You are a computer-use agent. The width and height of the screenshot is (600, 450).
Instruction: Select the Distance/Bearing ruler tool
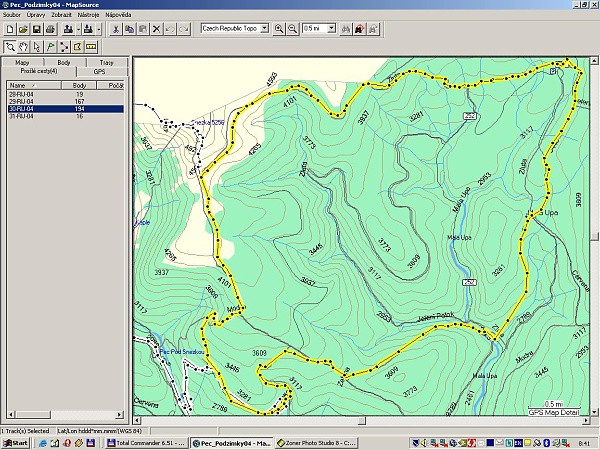click(x=91, y=47)
